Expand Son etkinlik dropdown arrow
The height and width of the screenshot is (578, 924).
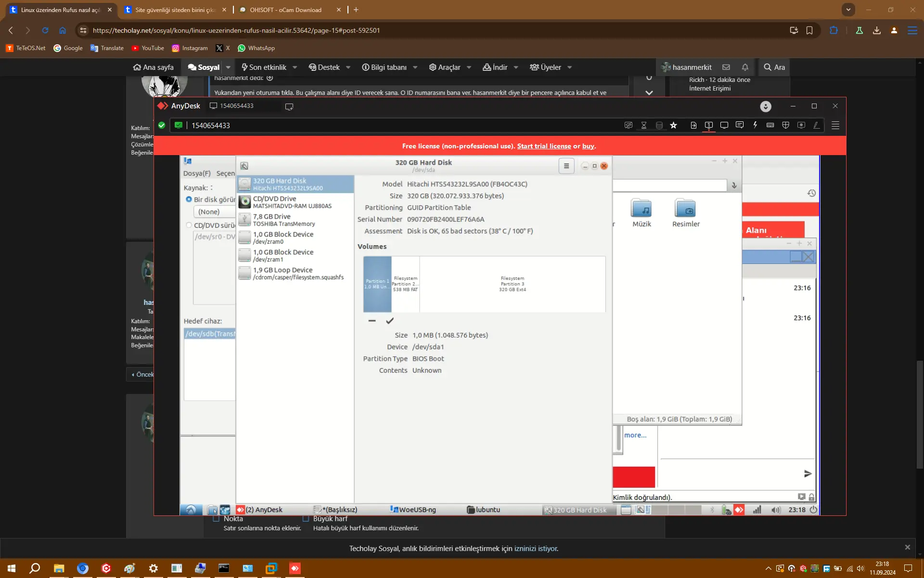click(x=295, y=67)
